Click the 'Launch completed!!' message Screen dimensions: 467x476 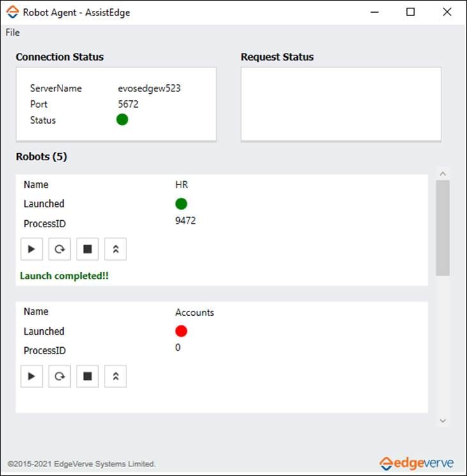pos(64,276)
